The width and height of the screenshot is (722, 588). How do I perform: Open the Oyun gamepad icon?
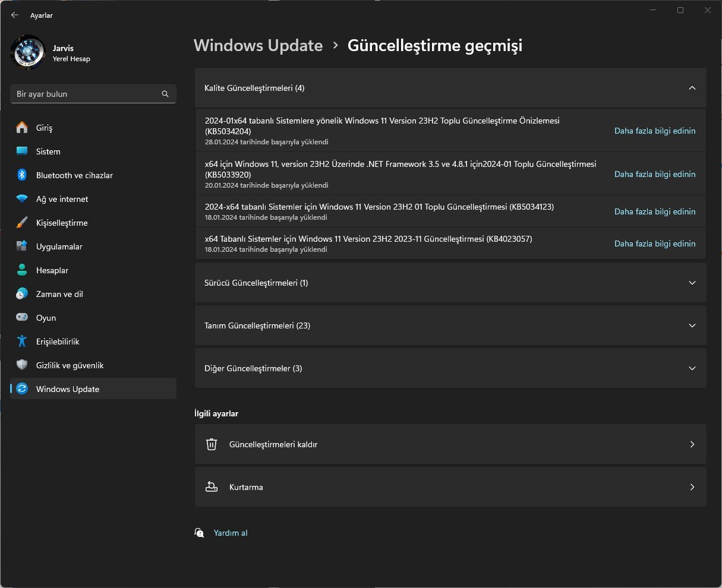(x=22, y=318)
